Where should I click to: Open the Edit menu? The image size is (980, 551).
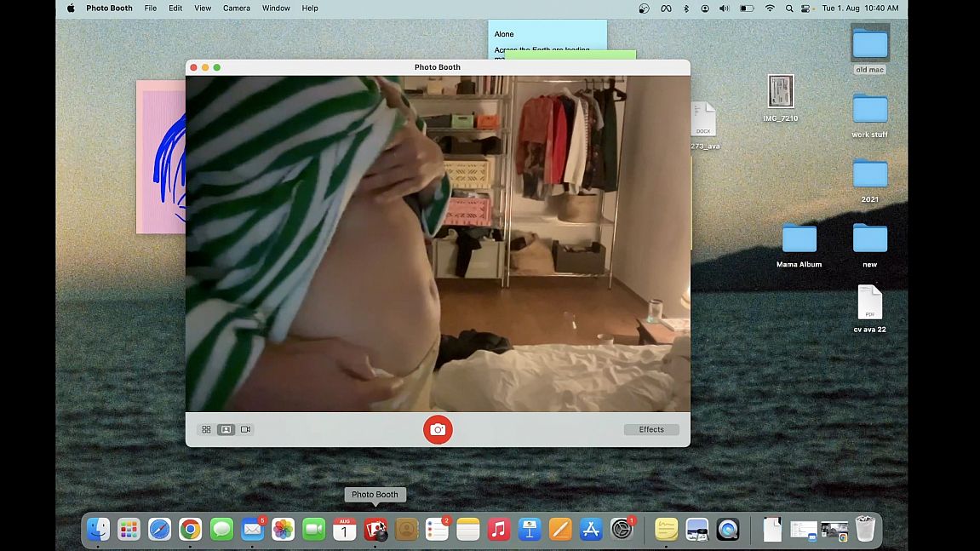coord(175,9)
